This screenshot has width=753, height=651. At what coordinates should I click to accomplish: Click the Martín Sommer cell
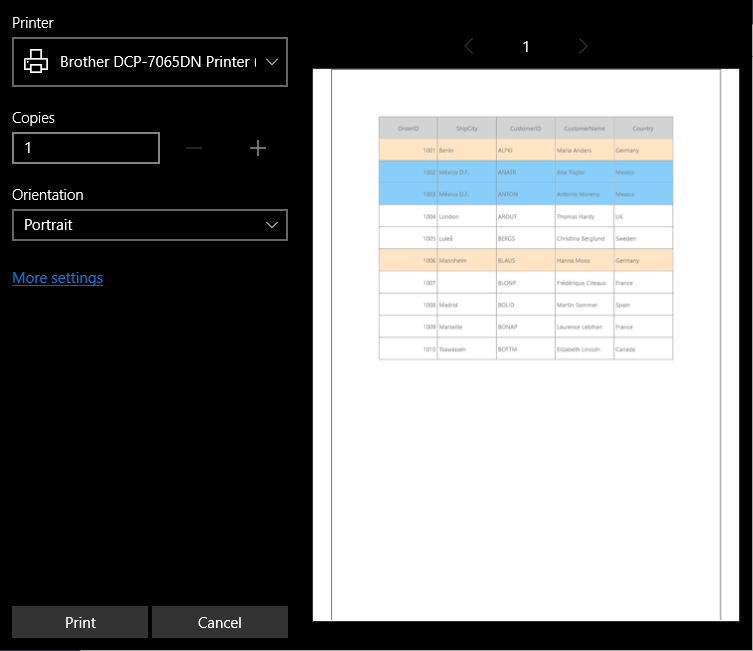coord(584,305)
